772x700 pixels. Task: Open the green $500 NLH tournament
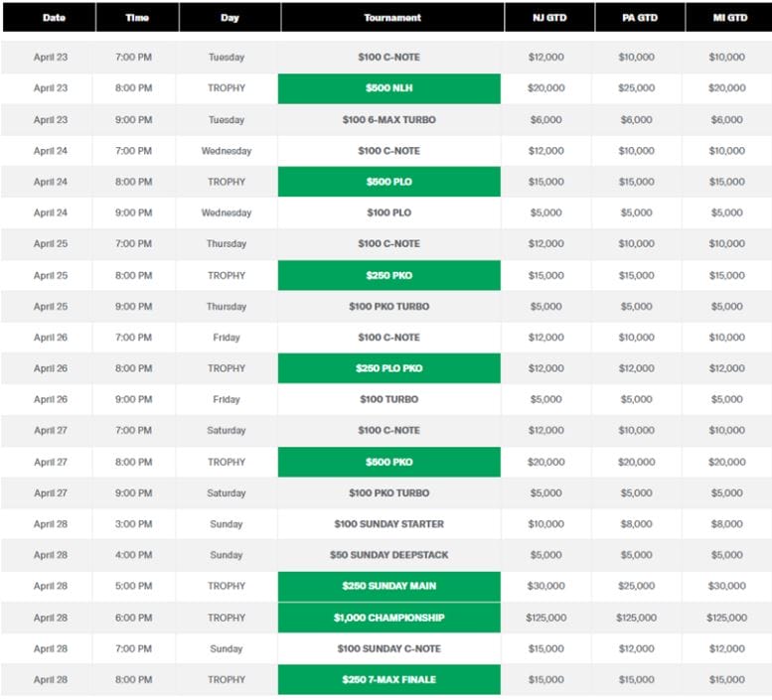pos(388,88)
